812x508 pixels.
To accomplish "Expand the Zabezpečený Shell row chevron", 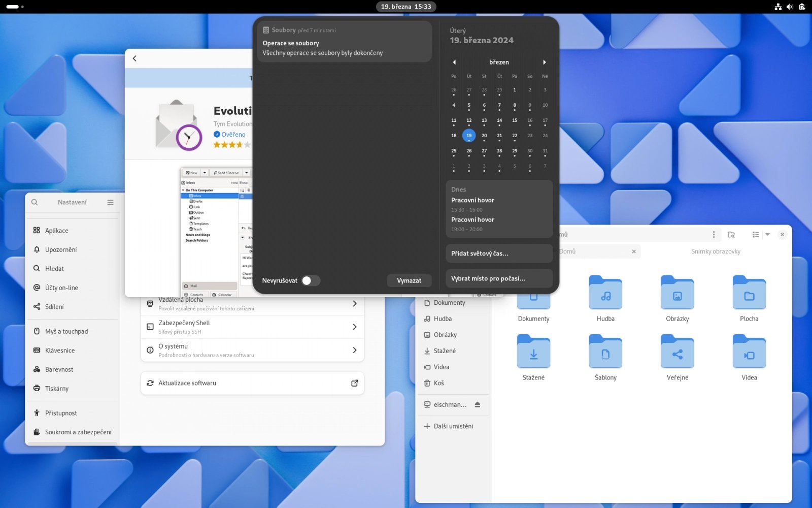I will [355, 327].
